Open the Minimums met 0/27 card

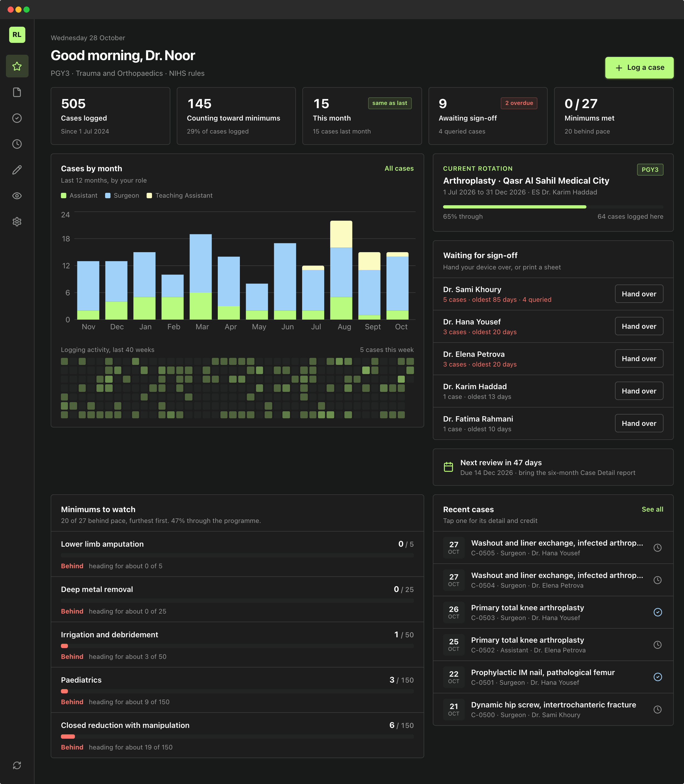613,116
